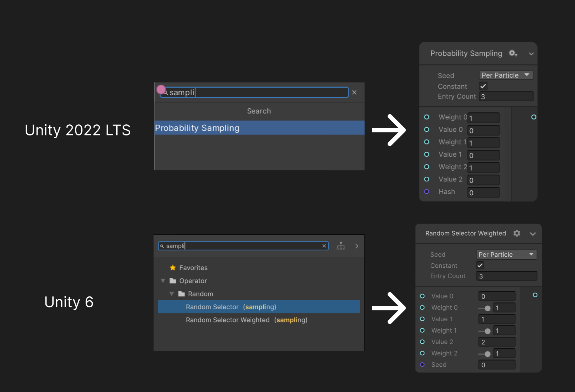
Task: Click the right arrow next to the hierarchy icon
Action: pos(357,246)
